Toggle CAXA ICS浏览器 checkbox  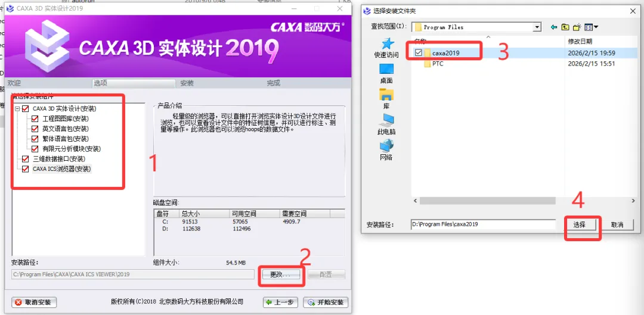coord(26,169)
